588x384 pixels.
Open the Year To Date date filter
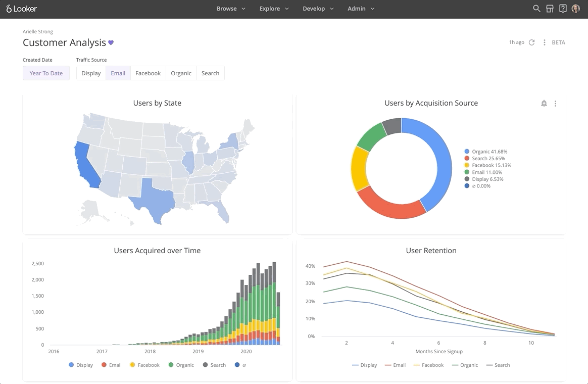(x=46, y=73)
